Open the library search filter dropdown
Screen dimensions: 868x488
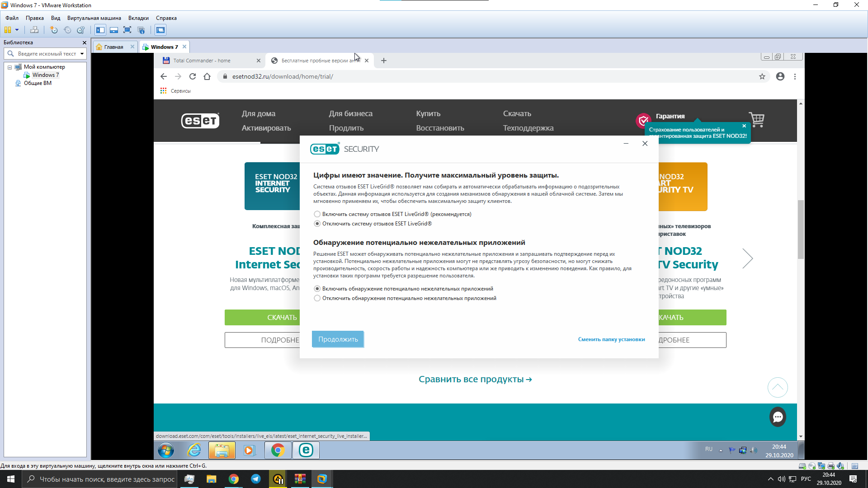[82, 54]
